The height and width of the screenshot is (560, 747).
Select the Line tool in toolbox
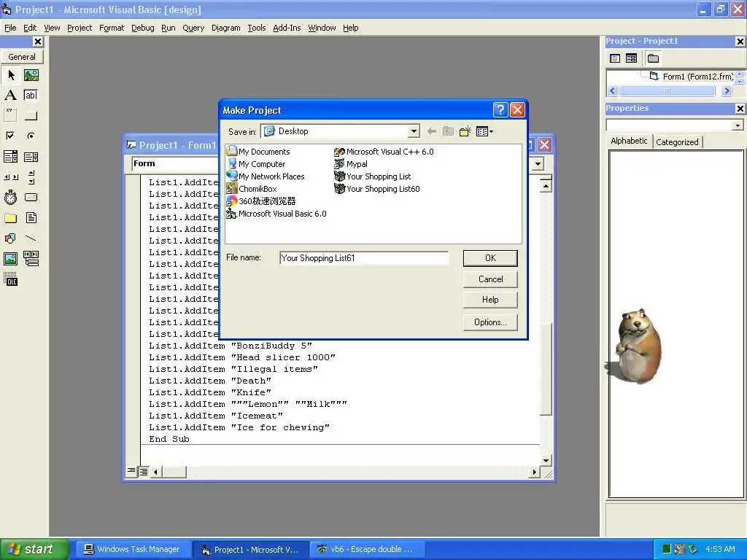click(31, 238)
